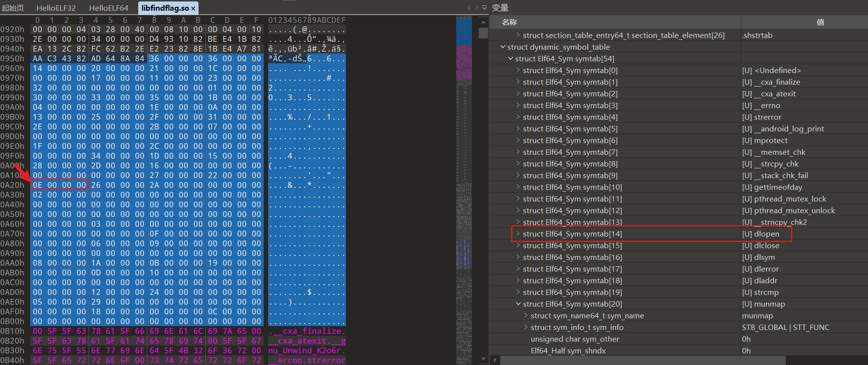The width and height of the screenshot is (868, 365).
Task: Expand symtab[5] __android_log_print row
Action: [518, 128]
